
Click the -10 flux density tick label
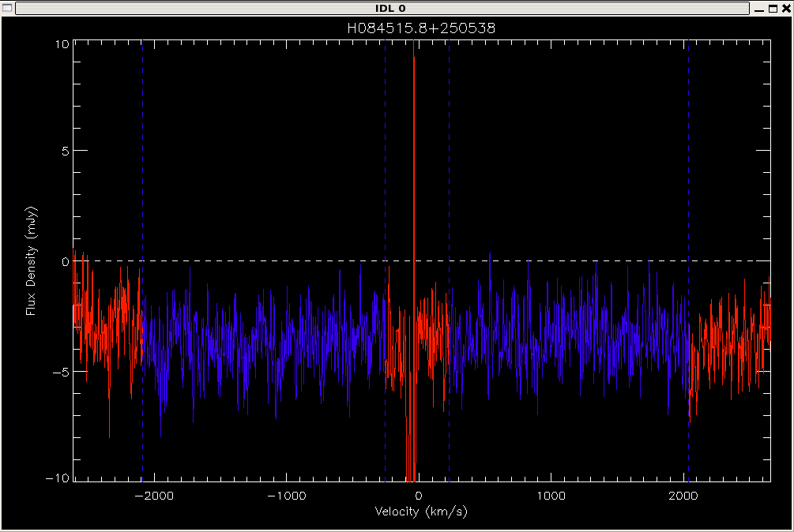pos(57,478)
